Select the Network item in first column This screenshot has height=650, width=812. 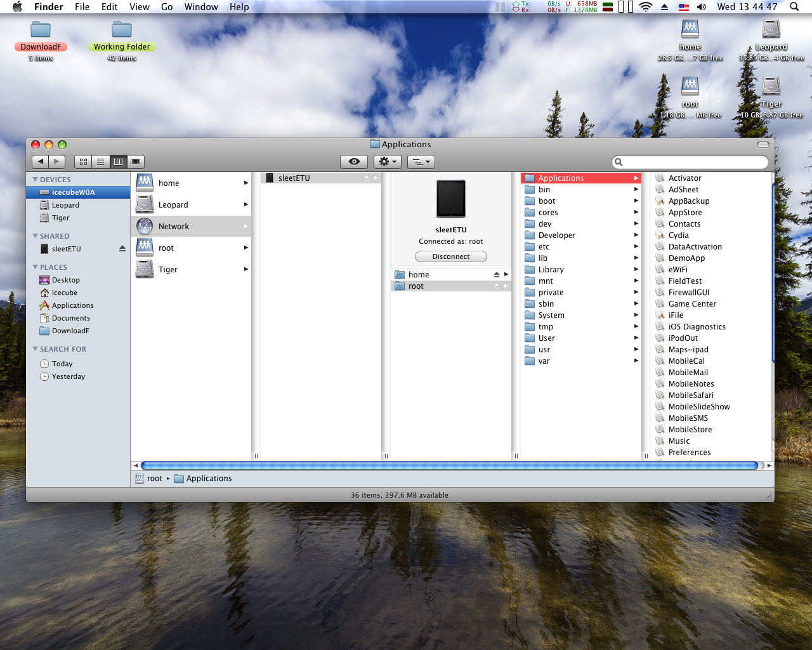pyautogui.click(x=191, y=226)
